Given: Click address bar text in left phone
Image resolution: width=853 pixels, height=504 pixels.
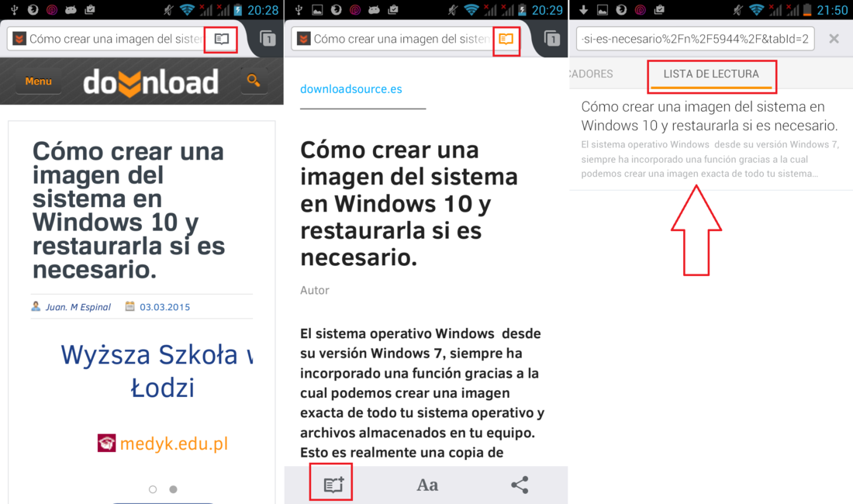Looking at the screenshot, I should 115,39.
